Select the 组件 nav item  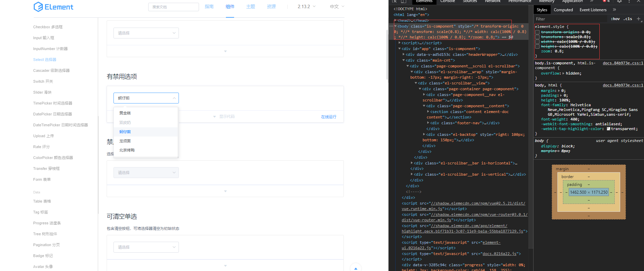click(230, 6)
